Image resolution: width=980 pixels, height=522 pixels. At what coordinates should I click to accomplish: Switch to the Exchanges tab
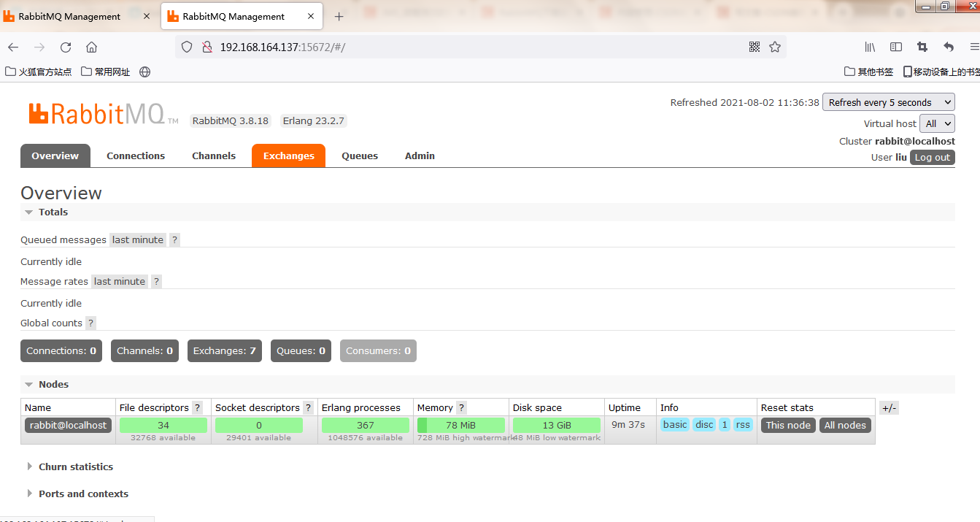click(x=289, y=156)
